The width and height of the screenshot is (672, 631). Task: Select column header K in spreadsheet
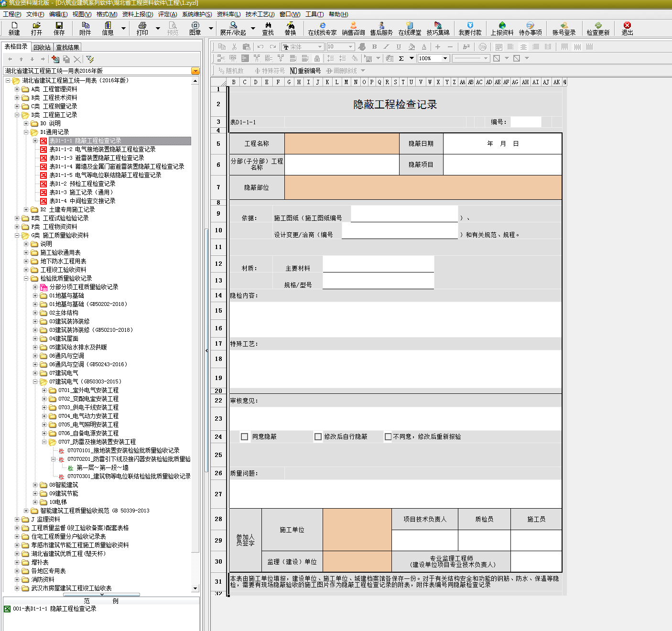[x=327, y=82]
